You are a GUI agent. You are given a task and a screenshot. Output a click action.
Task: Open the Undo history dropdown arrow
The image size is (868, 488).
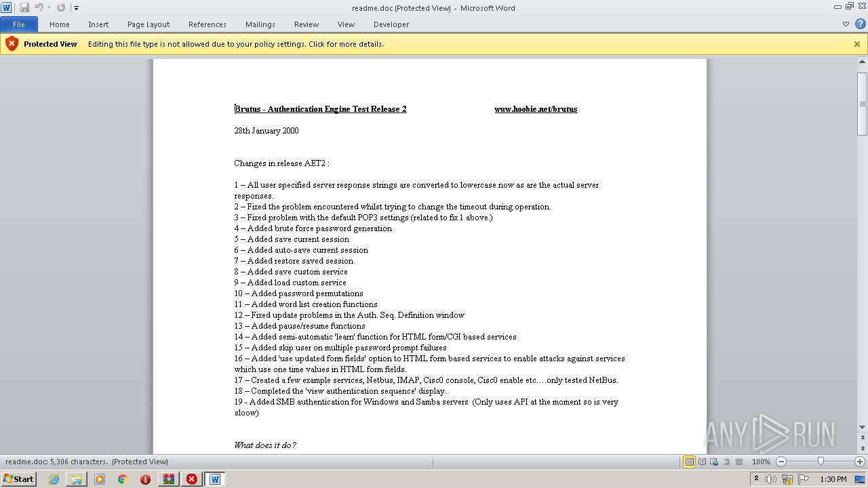(49, 8)
